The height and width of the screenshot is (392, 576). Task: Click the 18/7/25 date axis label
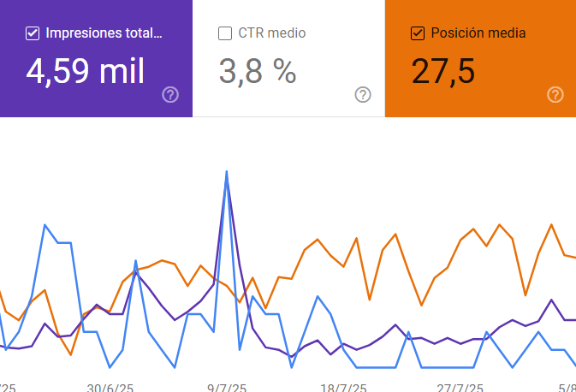tap(343, 387)
